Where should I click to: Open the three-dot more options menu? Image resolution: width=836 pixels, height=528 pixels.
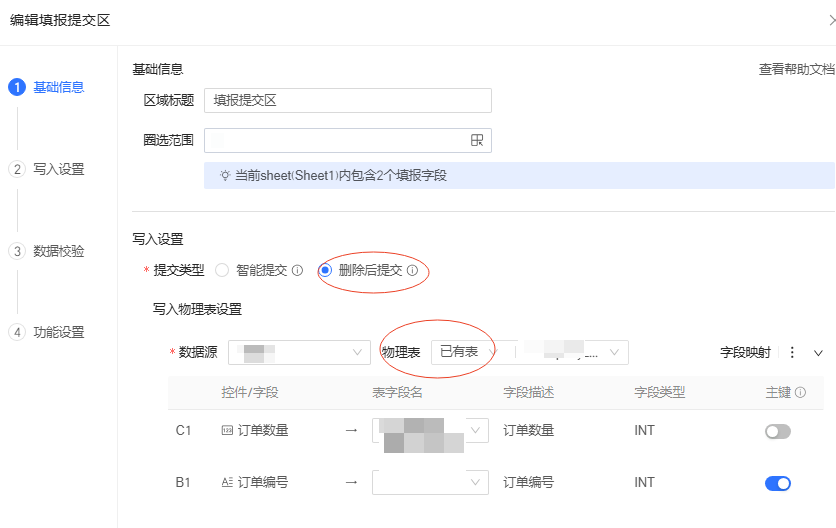click(793, 353)
